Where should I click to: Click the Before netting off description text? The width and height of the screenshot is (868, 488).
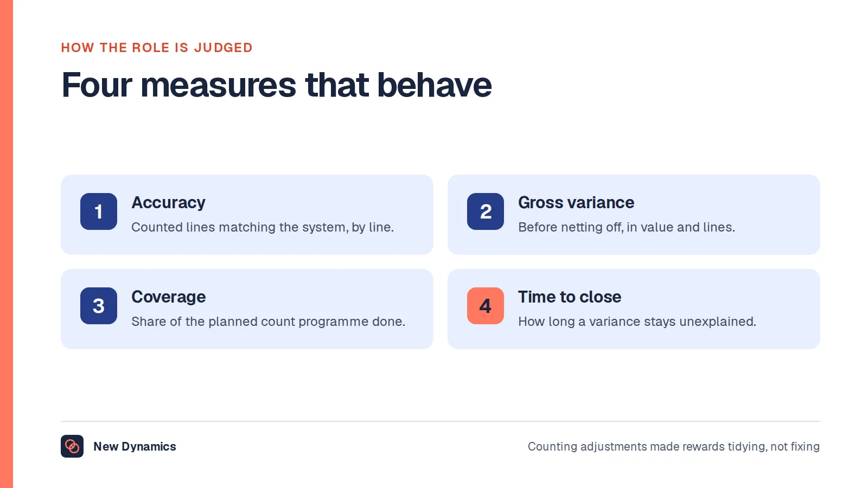click(x=627, y=227)
